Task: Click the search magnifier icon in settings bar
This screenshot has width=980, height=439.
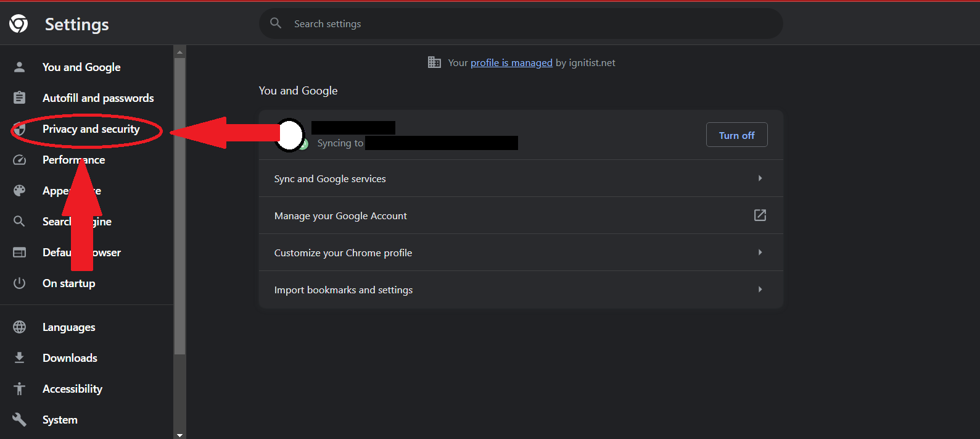Action: [x=276, y=23]
